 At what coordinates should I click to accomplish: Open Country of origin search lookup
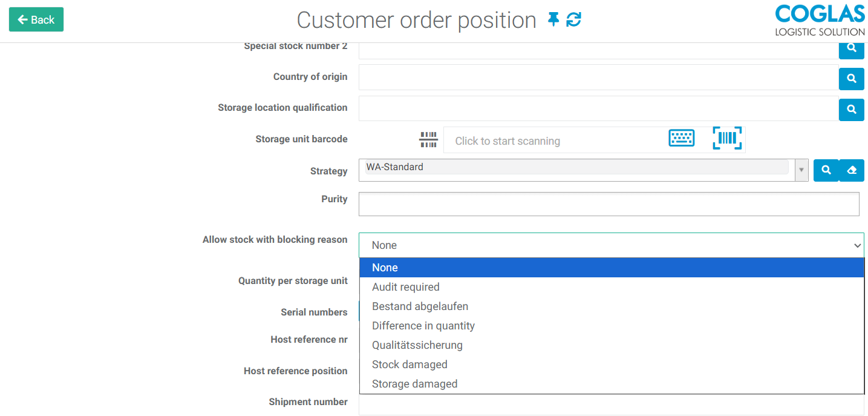click(851, 78)
